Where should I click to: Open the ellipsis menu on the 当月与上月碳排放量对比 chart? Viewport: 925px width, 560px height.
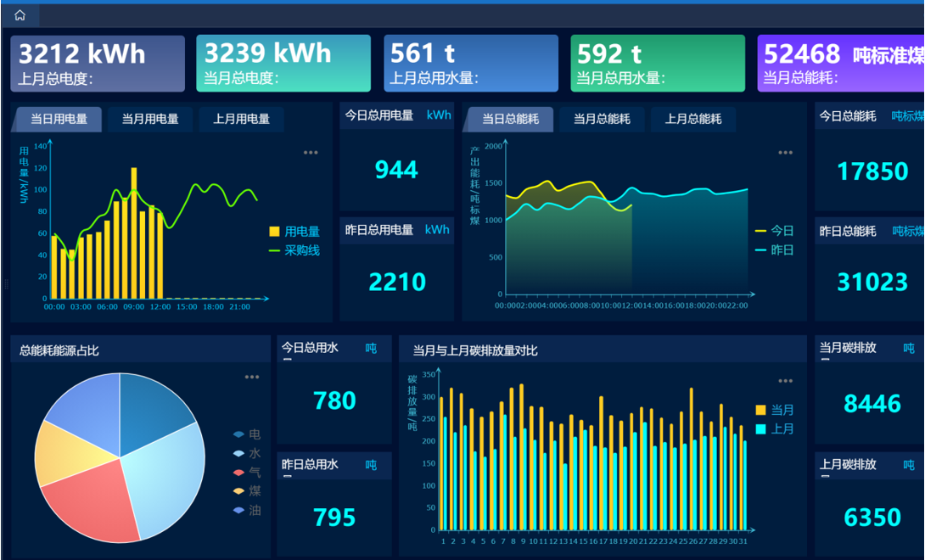click(x=786, y=381)
